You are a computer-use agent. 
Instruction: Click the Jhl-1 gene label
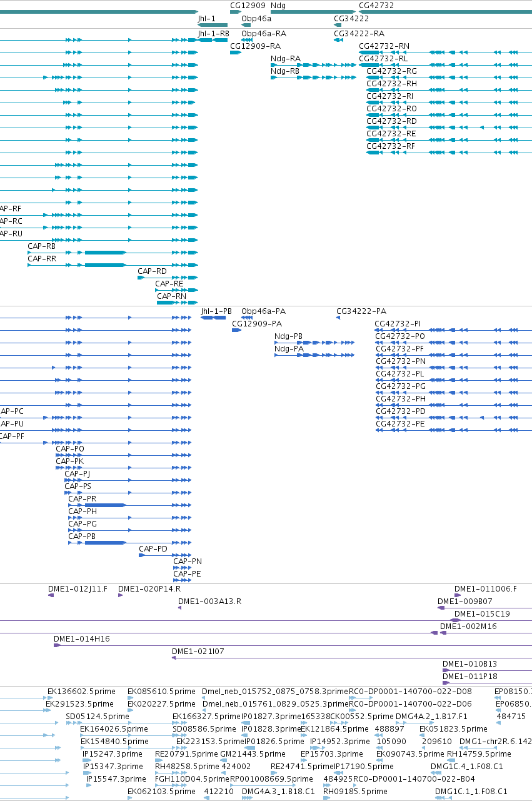click(207, 19)
